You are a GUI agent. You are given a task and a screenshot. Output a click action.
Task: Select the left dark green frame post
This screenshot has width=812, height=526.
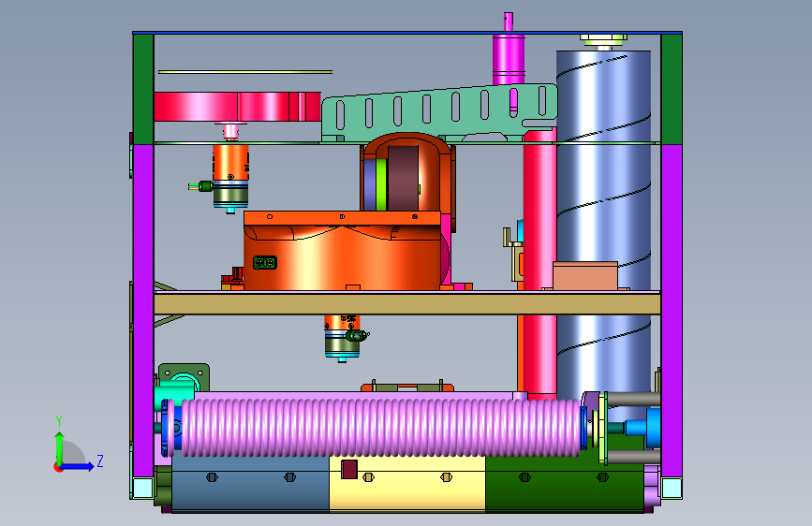[143, 89]
